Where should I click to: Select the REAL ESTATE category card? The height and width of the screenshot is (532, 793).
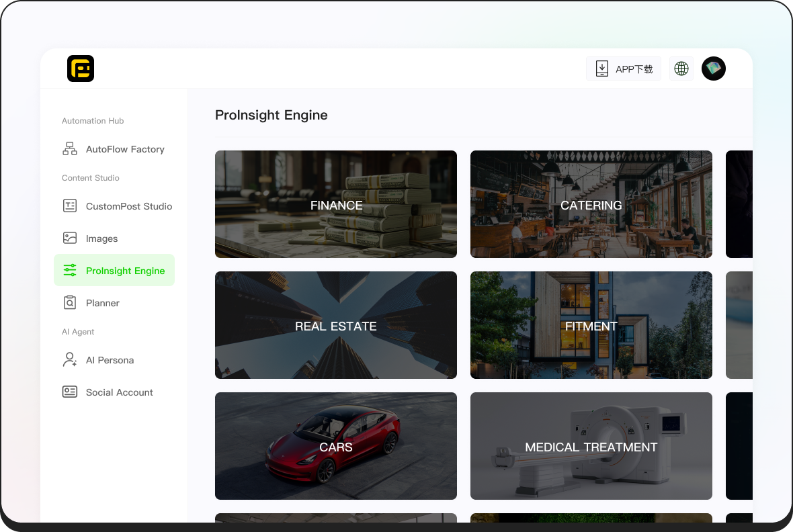[336, 325]
